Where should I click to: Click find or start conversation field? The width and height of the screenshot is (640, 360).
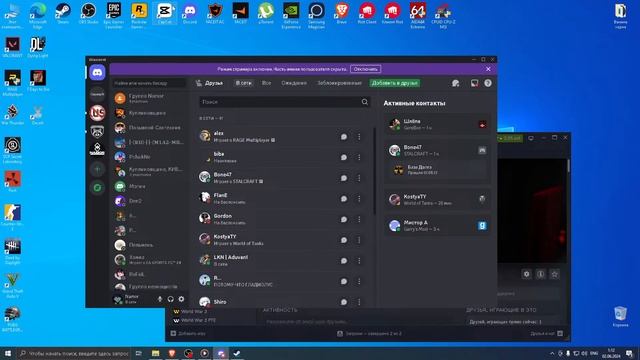(x=149, y=83)
